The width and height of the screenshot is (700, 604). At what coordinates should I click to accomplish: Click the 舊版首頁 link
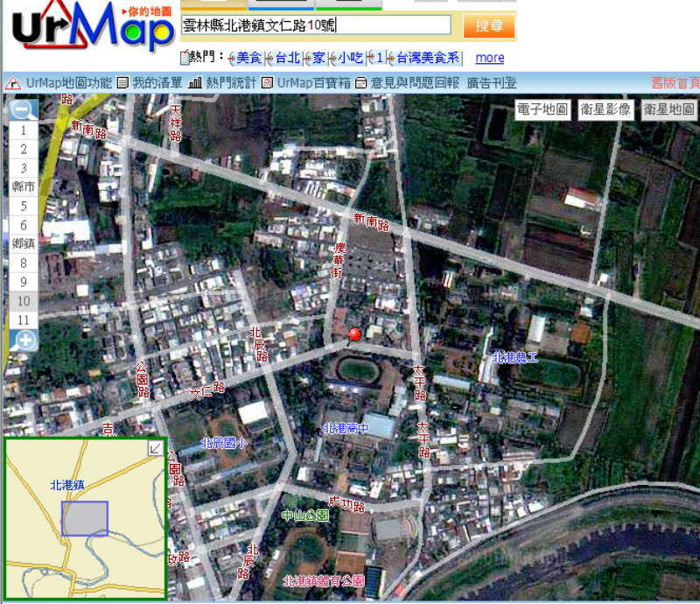(675, 83)
